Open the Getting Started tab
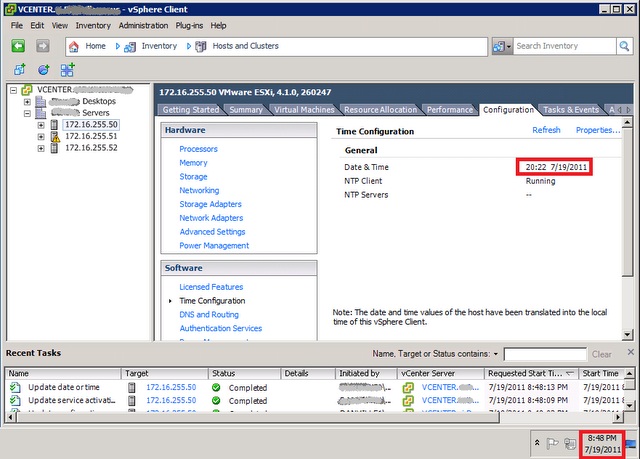This screenshot has width=640, height=459. tap(191, 110)
